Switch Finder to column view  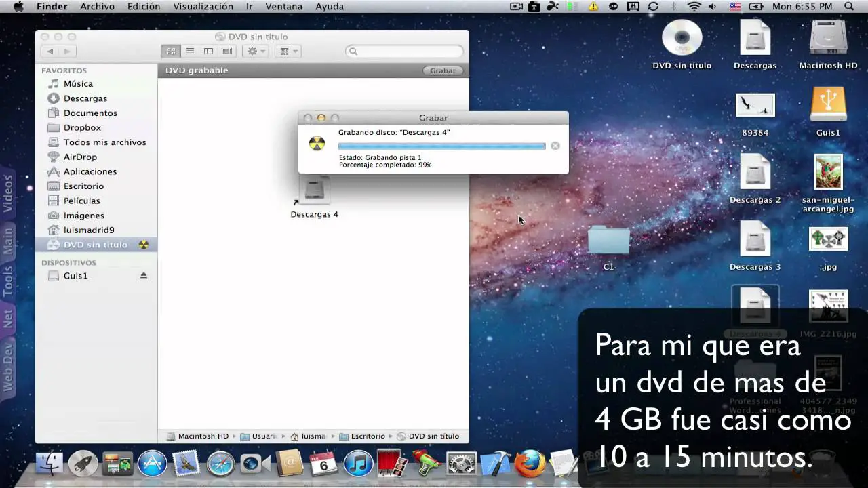point(208,52)
